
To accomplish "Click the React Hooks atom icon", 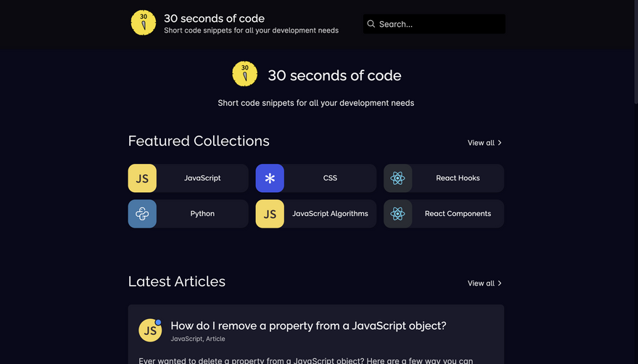I will click(x=397, y=178).
